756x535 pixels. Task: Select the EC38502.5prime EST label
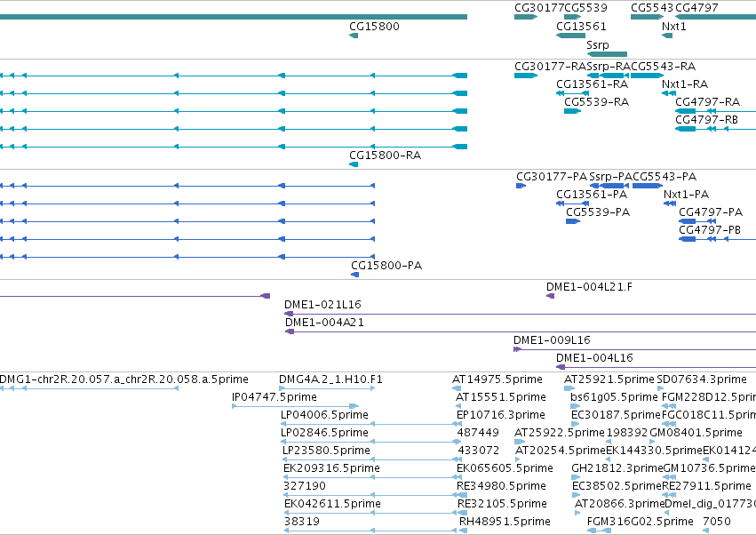tap(617, 486)
